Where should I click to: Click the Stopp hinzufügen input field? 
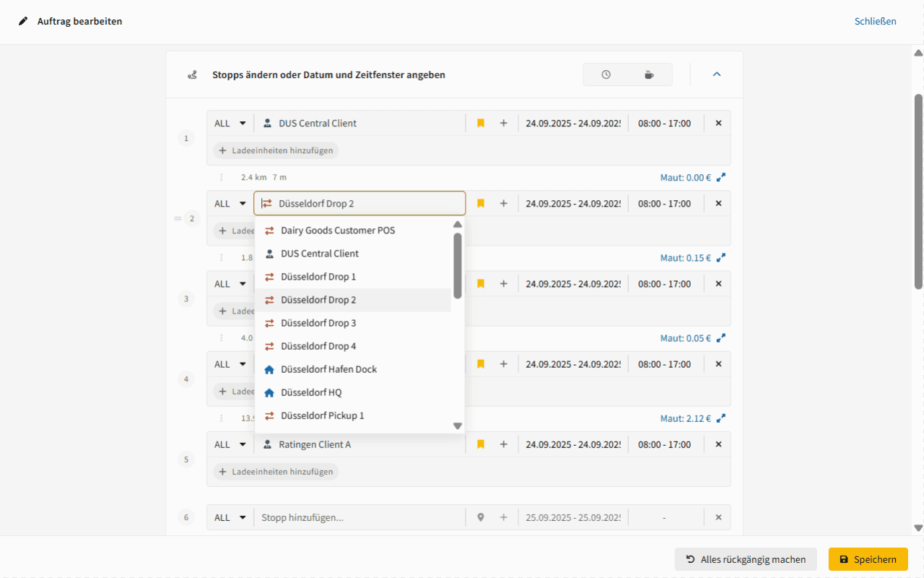point(361,518)
